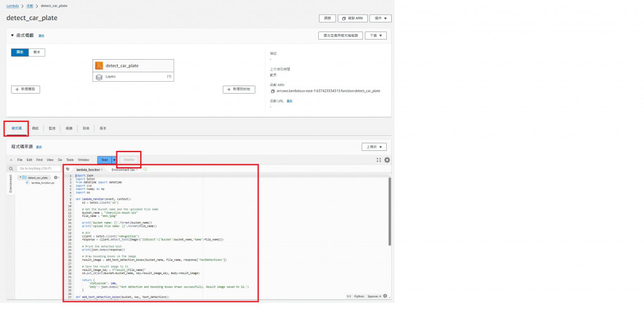The image size is (644, 310).
Task: Collapse the editor menu bar arrow
Action: (11, 159)
